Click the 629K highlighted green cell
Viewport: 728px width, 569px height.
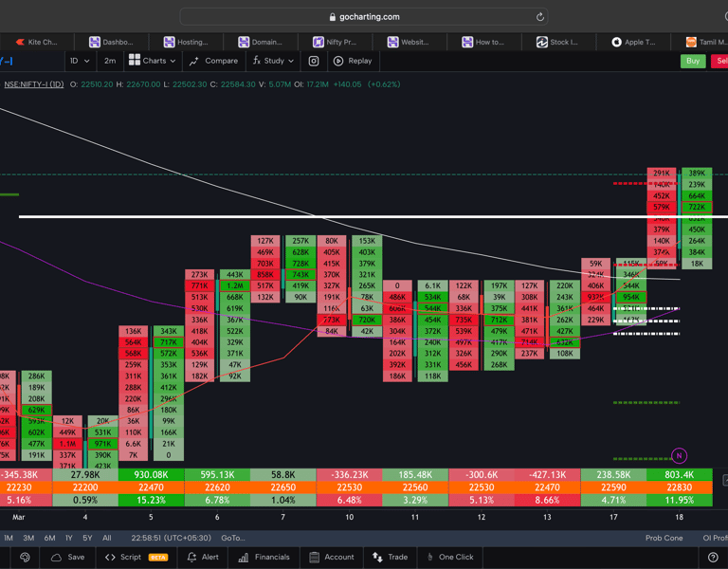(x=37, y=410)
